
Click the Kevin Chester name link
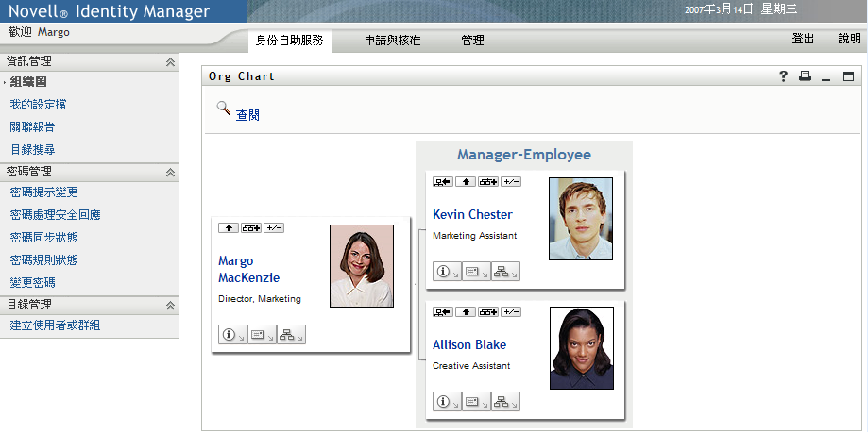(x=473, y=214)
